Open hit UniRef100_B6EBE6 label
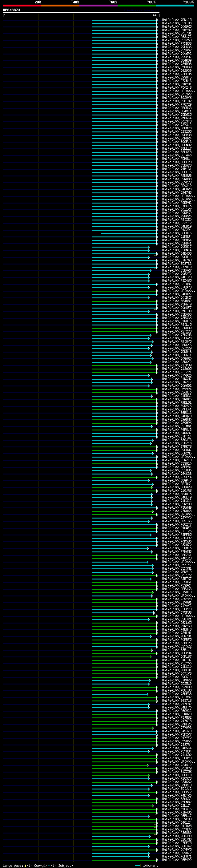The height and width of the screenshot is (868, 197). (x=177, y=233)
